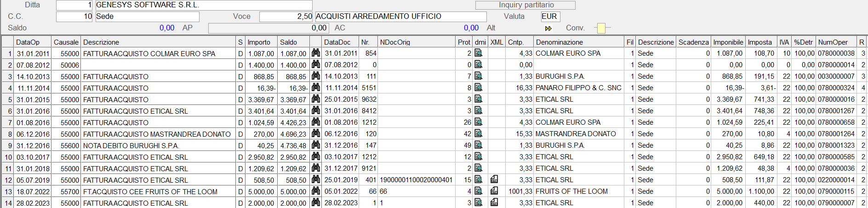
Task: Click the C.C. code field containing 10
Action: 74,17
